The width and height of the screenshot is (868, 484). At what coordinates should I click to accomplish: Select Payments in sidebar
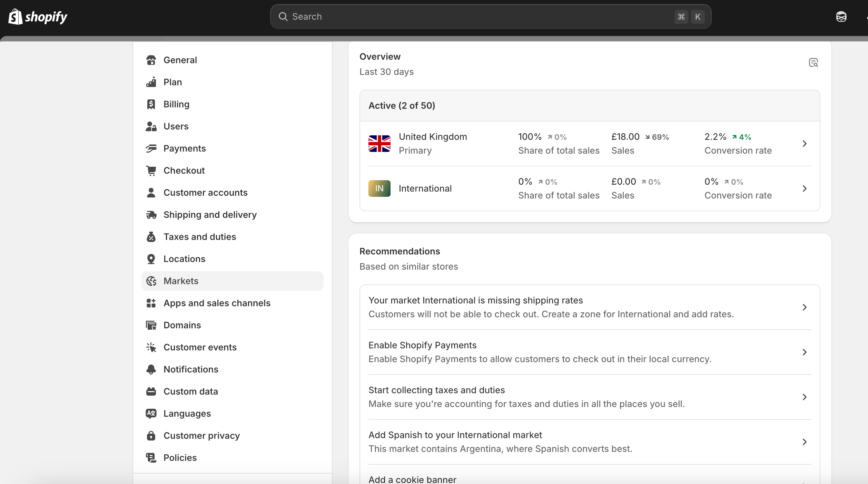[x=232, y=148]
